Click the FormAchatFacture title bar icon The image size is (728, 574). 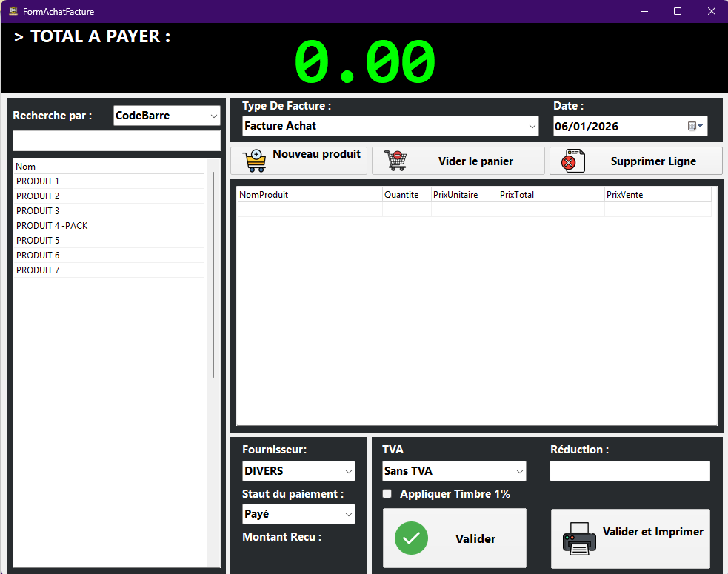click(x=13, y=11)
